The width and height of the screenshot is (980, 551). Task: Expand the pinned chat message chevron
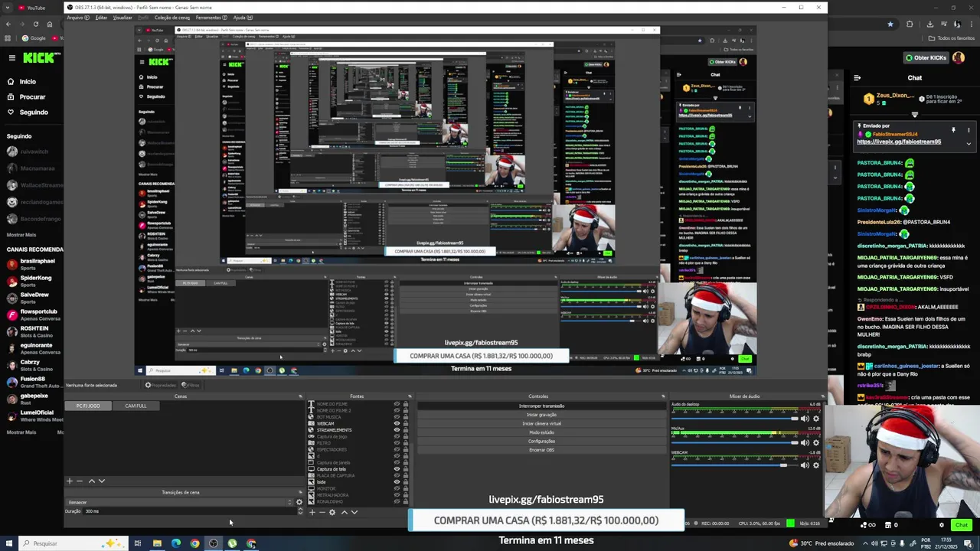(x=969, y=143)
